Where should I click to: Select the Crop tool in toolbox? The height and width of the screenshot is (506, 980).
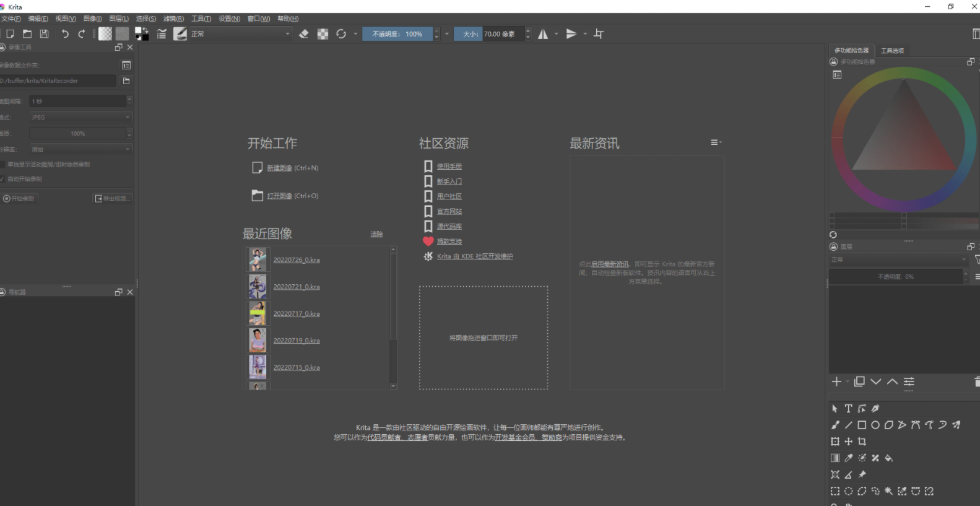click(x=862, y=442)
